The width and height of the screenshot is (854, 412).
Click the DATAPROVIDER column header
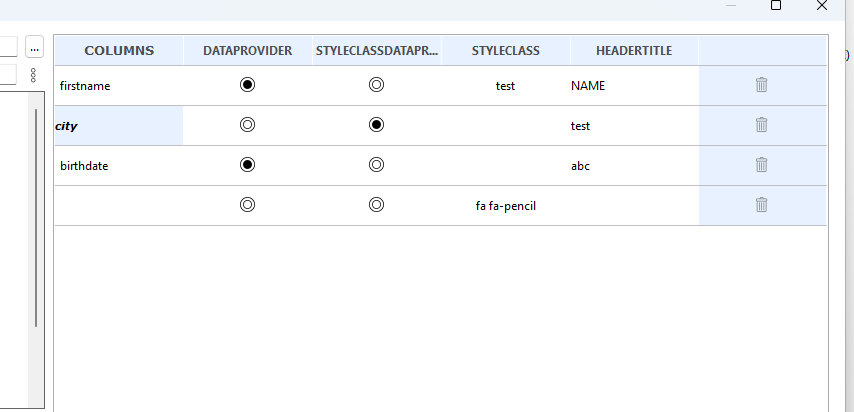point(248,51)
